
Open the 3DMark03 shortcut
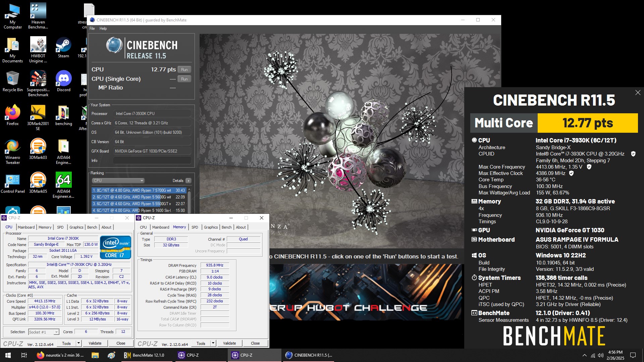click(38, 149)
